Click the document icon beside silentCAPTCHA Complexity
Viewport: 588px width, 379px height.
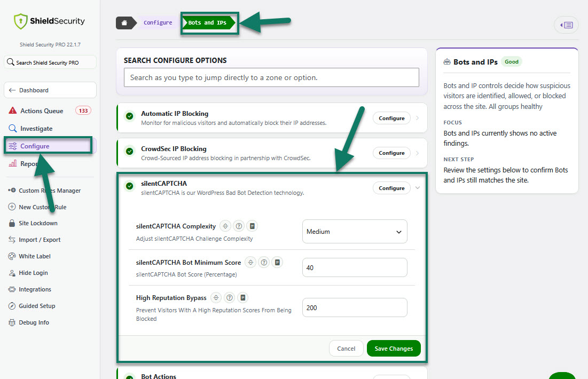coord(253,226)
